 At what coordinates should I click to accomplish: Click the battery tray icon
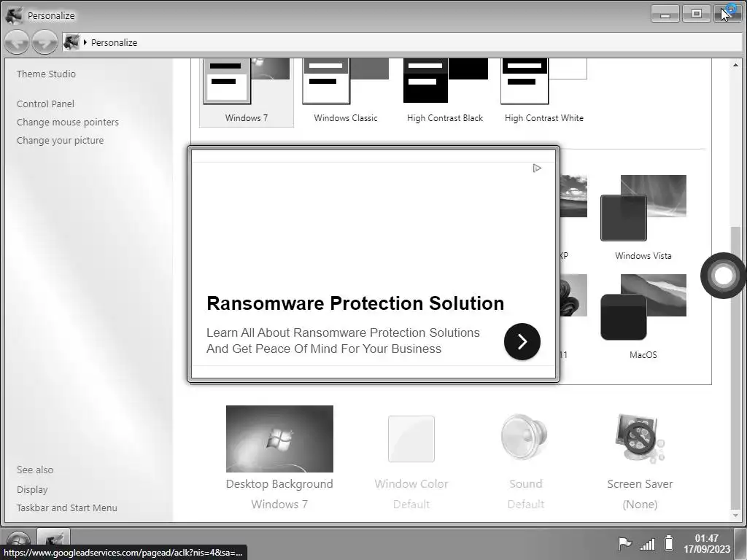coord(669,542)
